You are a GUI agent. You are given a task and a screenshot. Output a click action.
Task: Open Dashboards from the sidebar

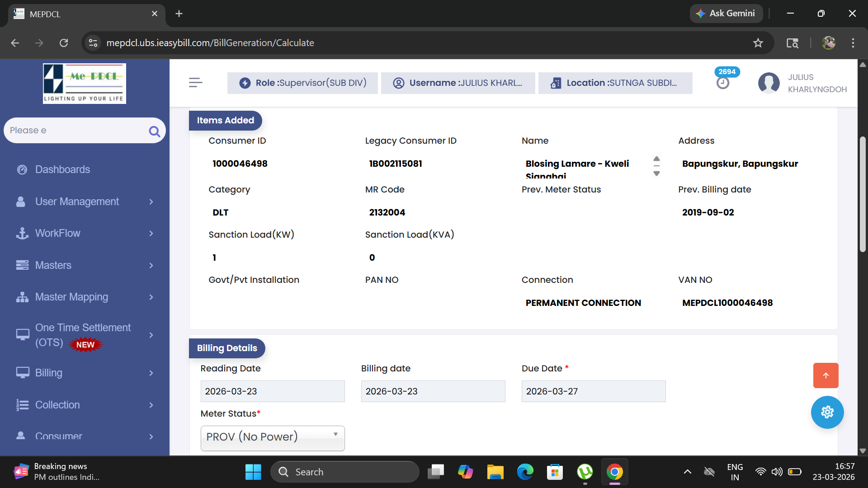62,169
